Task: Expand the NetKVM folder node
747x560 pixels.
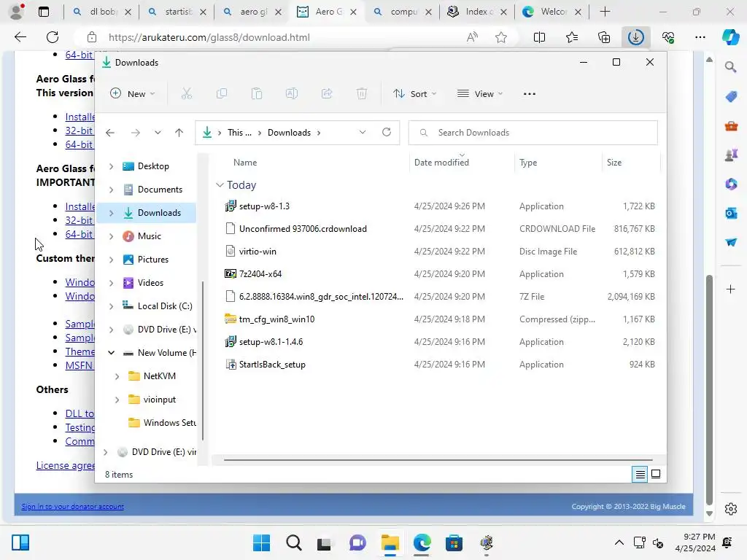Action: point(117,376)
